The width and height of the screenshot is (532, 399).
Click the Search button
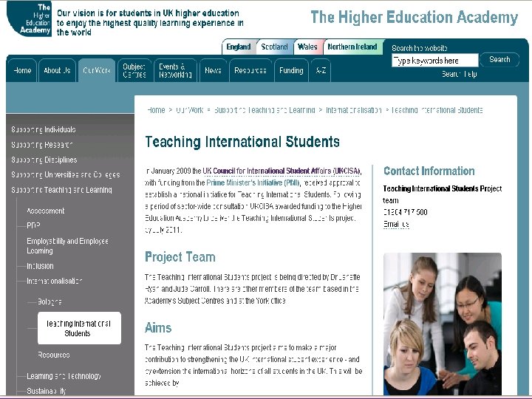499,60
